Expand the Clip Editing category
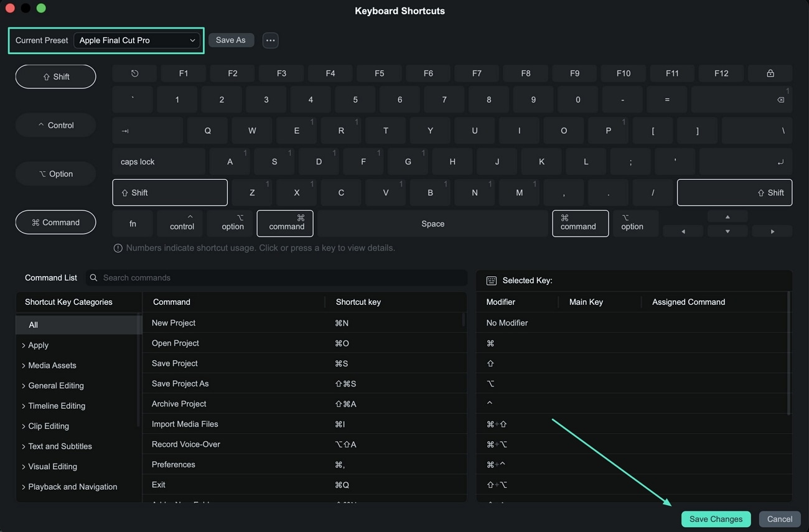This screenshot has width=809, height=532. click(24, 426)
